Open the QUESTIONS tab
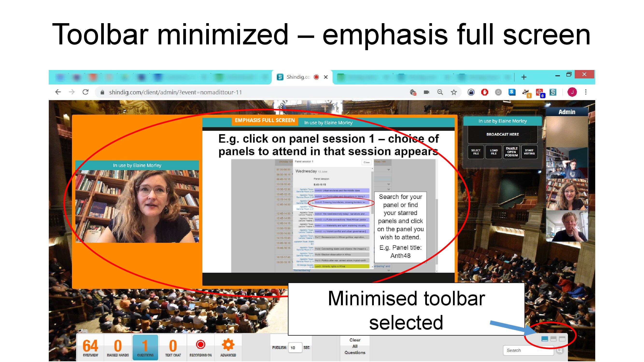This screenshot has height=362, width=644. click(145, 347)
